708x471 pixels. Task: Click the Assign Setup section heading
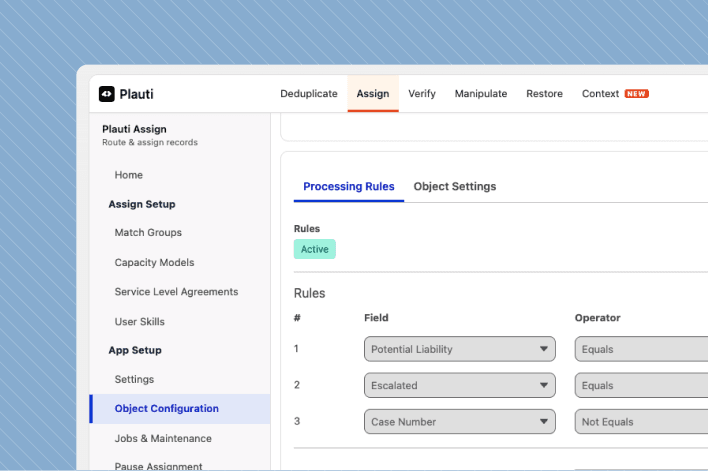142,204
